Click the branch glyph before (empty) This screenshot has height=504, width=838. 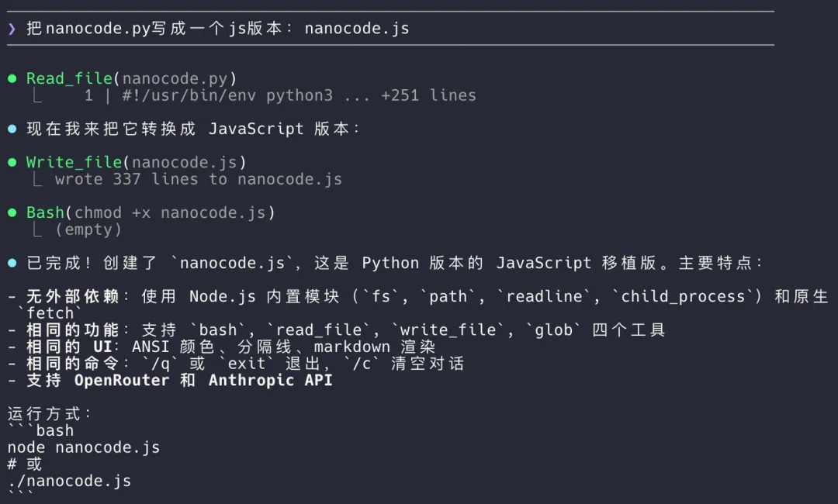[37, 230]
